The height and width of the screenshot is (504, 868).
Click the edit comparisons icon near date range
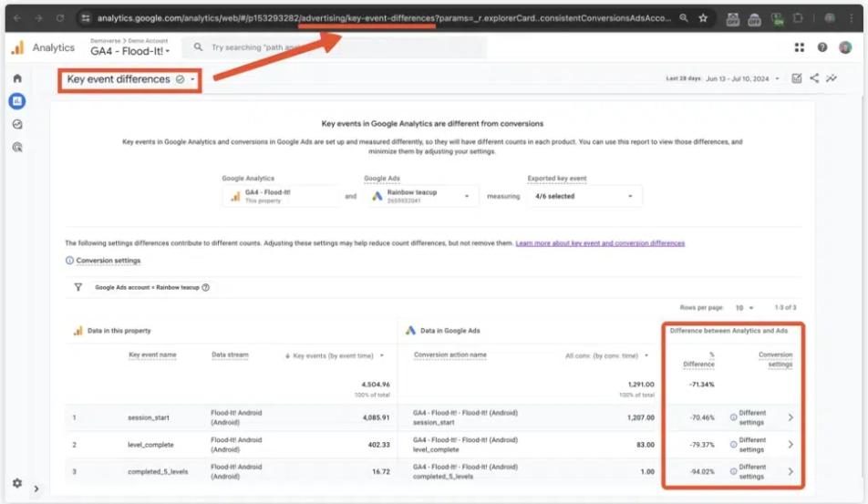click(797, 78)
